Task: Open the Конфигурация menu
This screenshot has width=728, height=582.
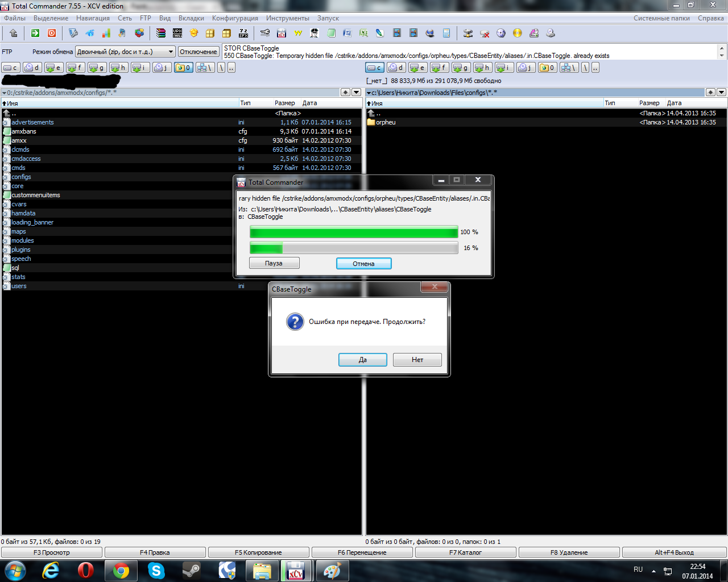Action: (235, 18)
